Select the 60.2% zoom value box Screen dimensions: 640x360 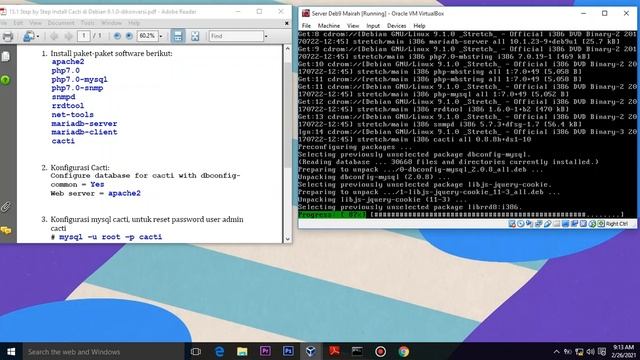pos(147,36)
